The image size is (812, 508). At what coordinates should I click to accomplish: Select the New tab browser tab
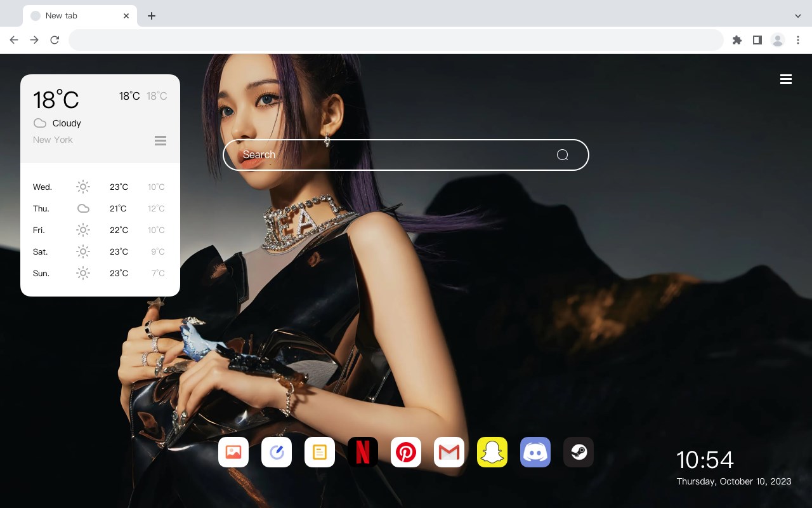click(x=80, y=16)
